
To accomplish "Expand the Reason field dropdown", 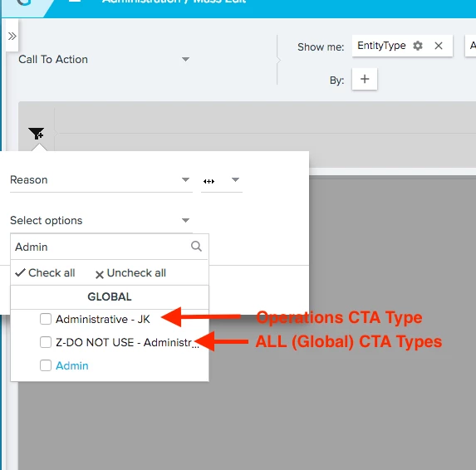I will [x=101, y=180].
